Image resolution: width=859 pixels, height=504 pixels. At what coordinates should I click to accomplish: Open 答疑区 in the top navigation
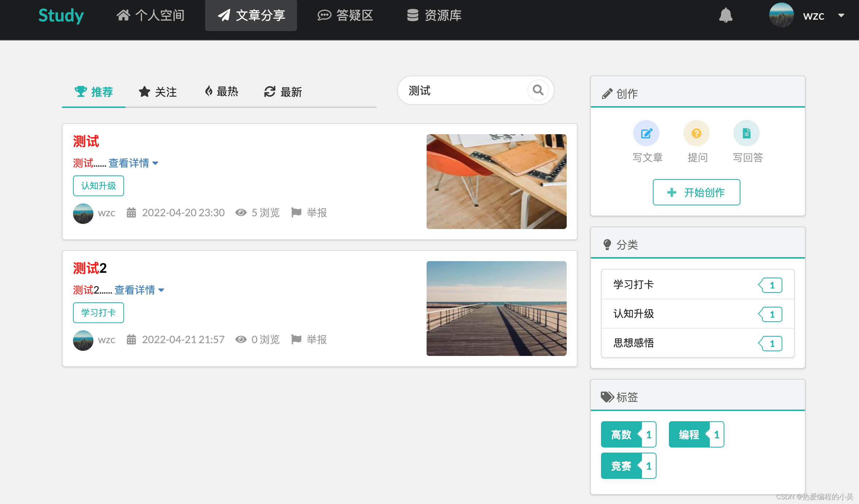[345, 15]
